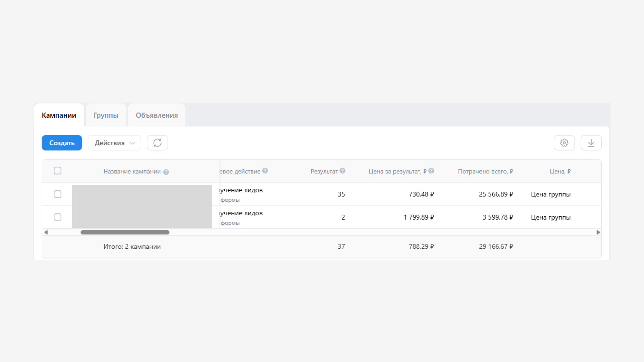This screenshot has width=644, height=362.
Task: Open table settings gear icon
Action: click(564, 143)
